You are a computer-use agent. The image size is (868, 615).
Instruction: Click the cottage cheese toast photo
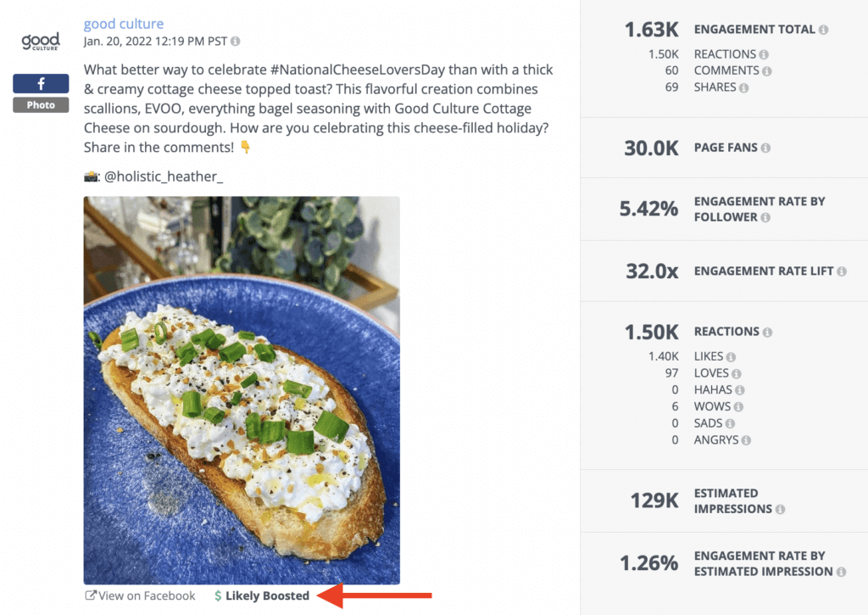point(241,389)
